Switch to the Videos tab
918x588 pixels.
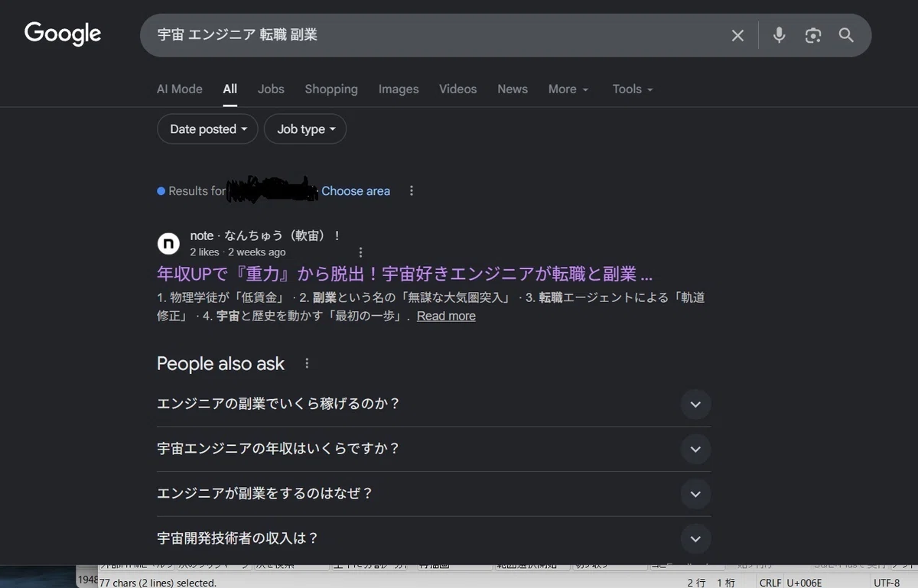tap(457, 89)
